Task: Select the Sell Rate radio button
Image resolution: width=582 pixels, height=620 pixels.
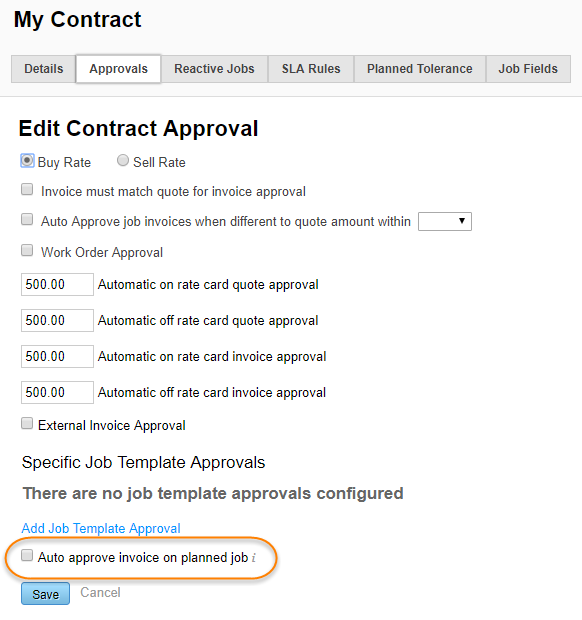Action: [123, 161]
